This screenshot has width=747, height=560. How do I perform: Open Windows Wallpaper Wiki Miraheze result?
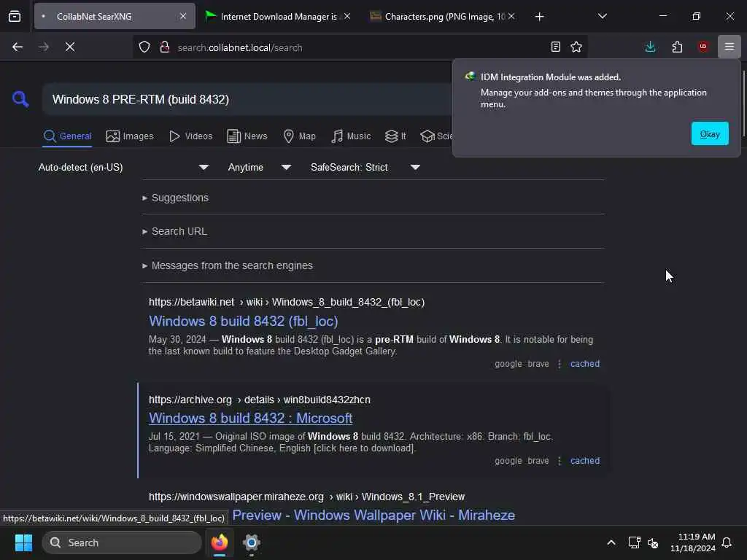[x=373, y=516]
